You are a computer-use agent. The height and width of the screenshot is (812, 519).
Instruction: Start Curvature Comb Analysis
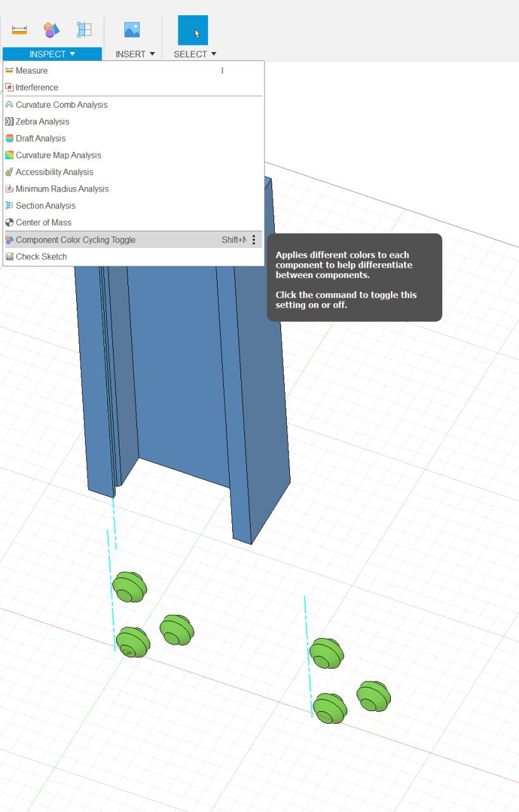133,105
